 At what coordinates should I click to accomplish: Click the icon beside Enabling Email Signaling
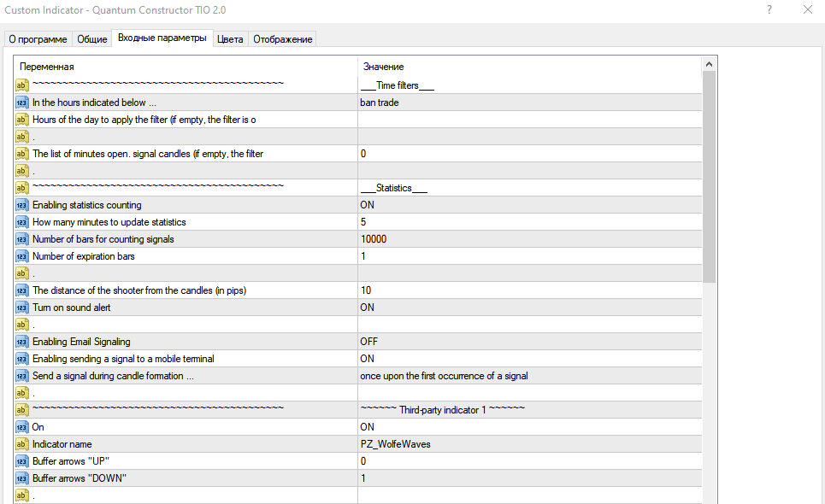click(x=21, y=342)
